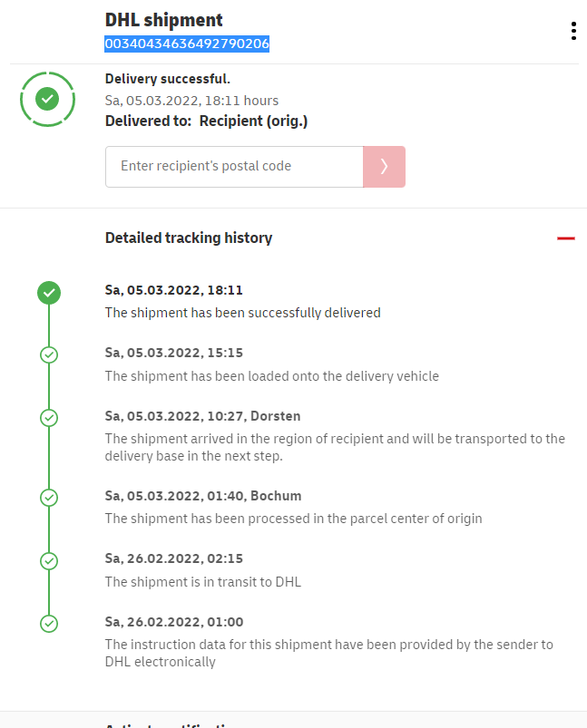Click checkmark icon beside the Dorsten event

49,418
